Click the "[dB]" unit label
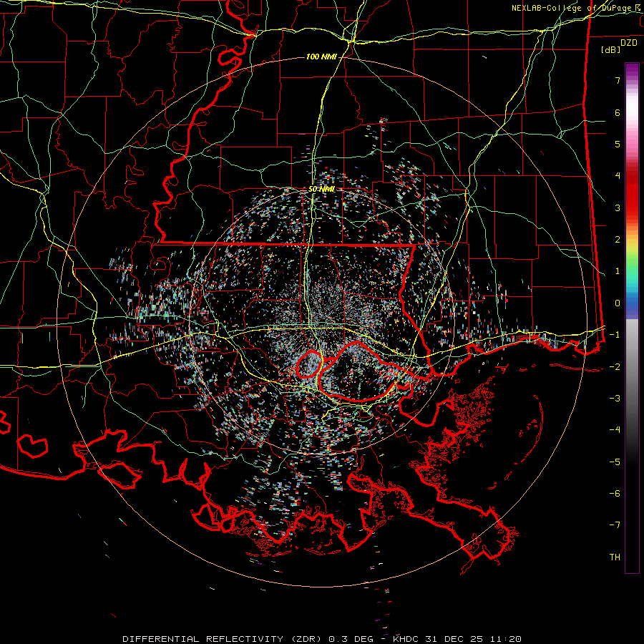The height and width of the screenshot is (644, 644). (x=611, y=50)
